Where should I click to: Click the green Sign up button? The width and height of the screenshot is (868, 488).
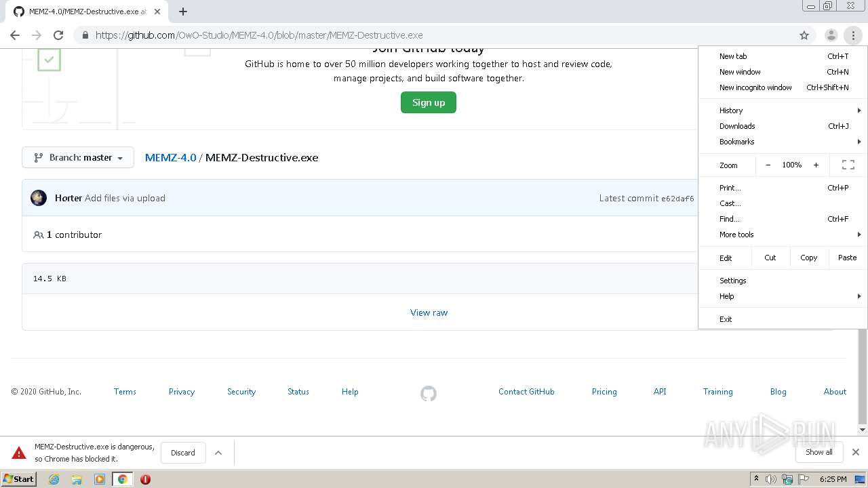click(429, 102)
